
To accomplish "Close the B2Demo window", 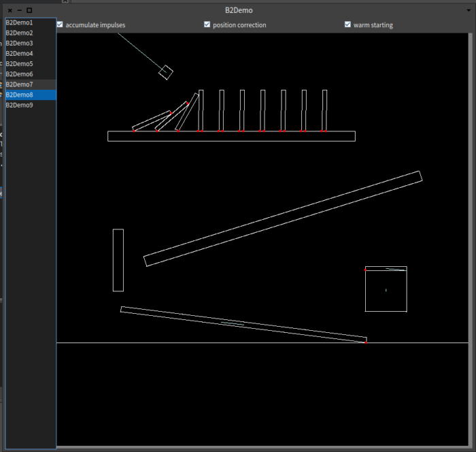I will [x=10, y=10].
